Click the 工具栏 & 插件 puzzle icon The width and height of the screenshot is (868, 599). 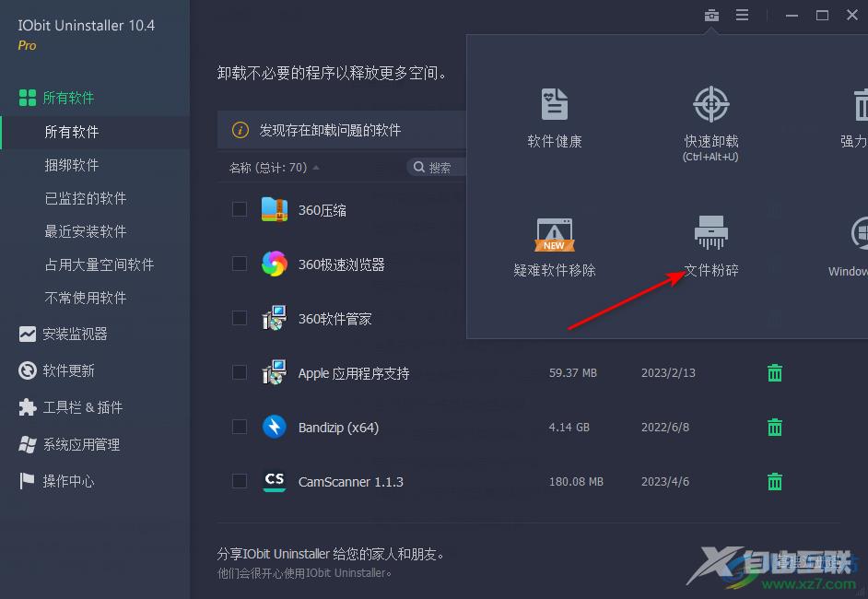27,407
